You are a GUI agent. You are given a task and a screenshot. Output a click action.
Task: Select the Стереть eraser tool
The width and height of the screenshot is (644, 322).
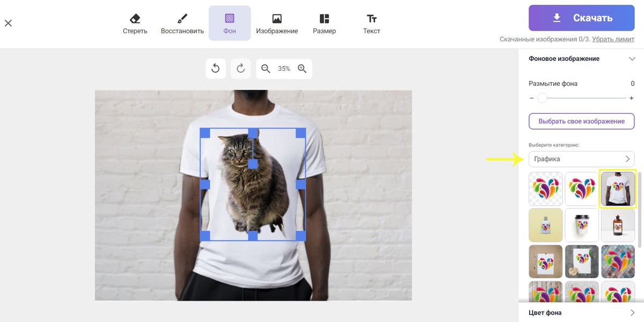point(135,24)
